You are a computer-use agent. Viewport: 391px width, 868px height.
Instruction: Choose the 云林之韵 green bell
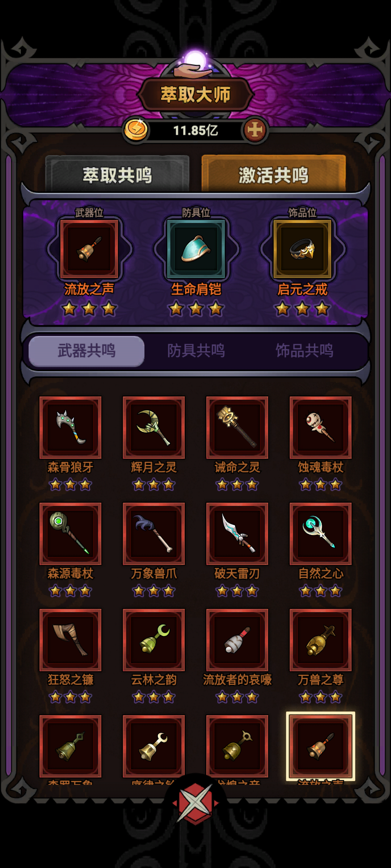tap(154, 640)
